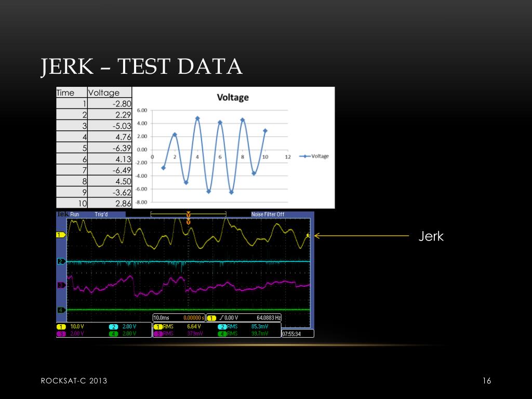532x399 pixels.
Task: Click the yellow channel 1 marker on oscilloscope
Action: (x=61, y=235)
